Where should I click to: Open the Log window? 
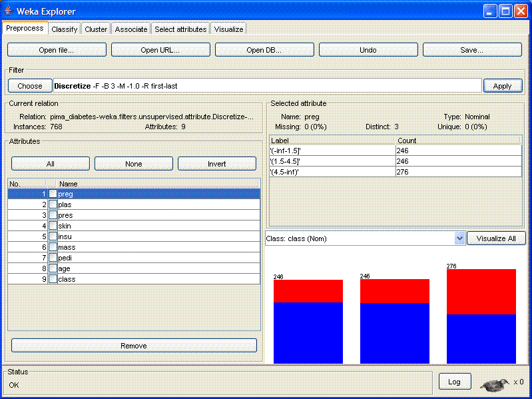click(x=454, y=382)
